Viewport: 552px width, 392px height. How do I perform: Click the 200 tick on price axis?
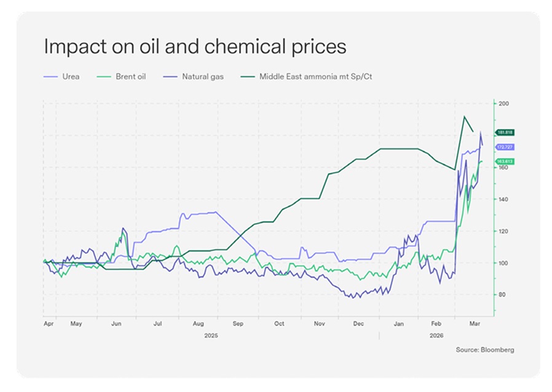point(505,104)
